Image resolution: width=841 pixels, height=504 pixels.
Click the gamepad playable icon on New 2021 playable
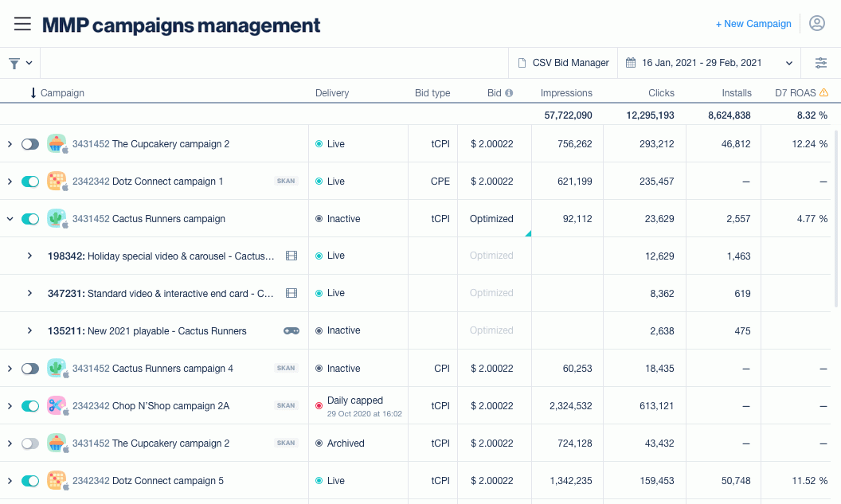(x=291, y=330)
